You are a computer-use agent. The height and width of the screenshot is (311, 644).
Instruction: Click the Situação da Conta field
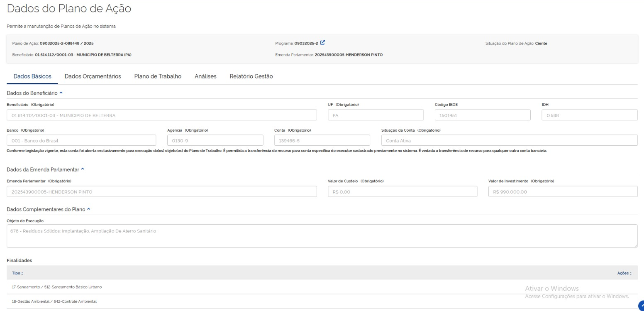click(x=509, y=140)
